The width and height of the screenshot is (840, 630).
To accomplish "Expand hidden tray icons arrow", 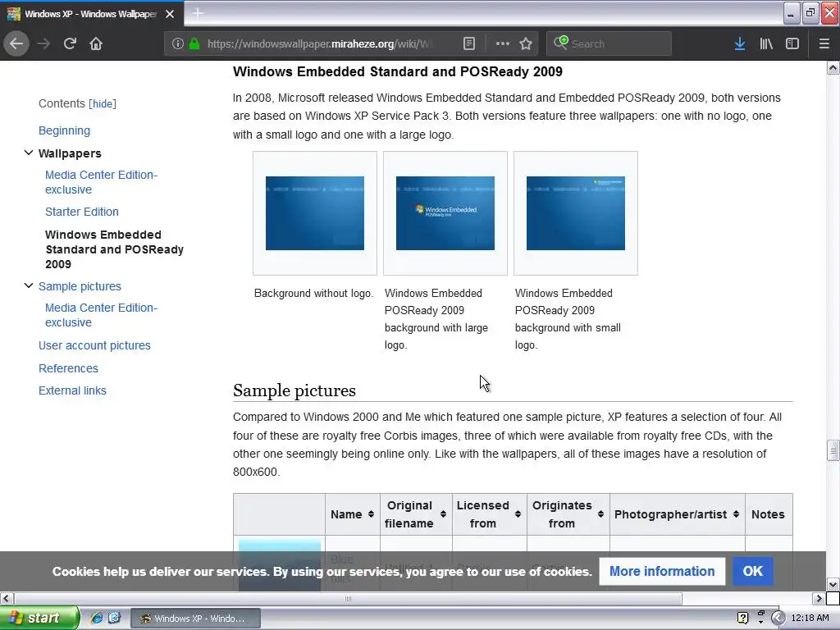I will pyautogui.click(x=778, y=619).
